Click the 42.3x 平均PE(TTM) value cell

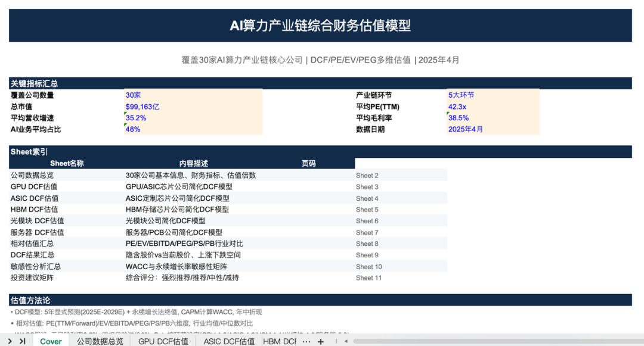coord(457,106)
